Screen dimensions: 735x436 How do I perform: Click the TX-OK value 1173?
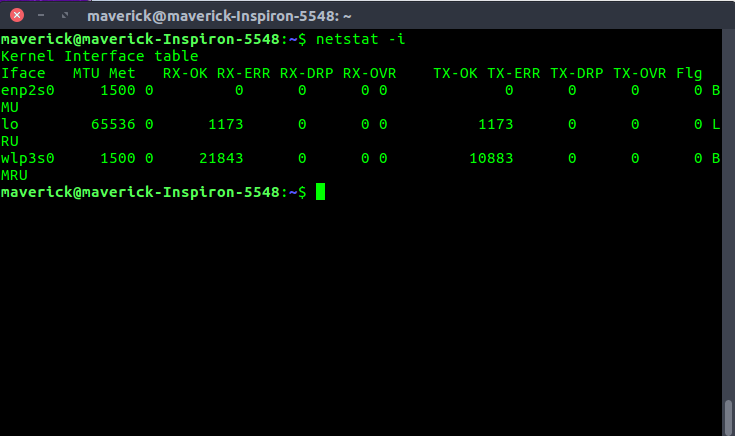point(495,125)
